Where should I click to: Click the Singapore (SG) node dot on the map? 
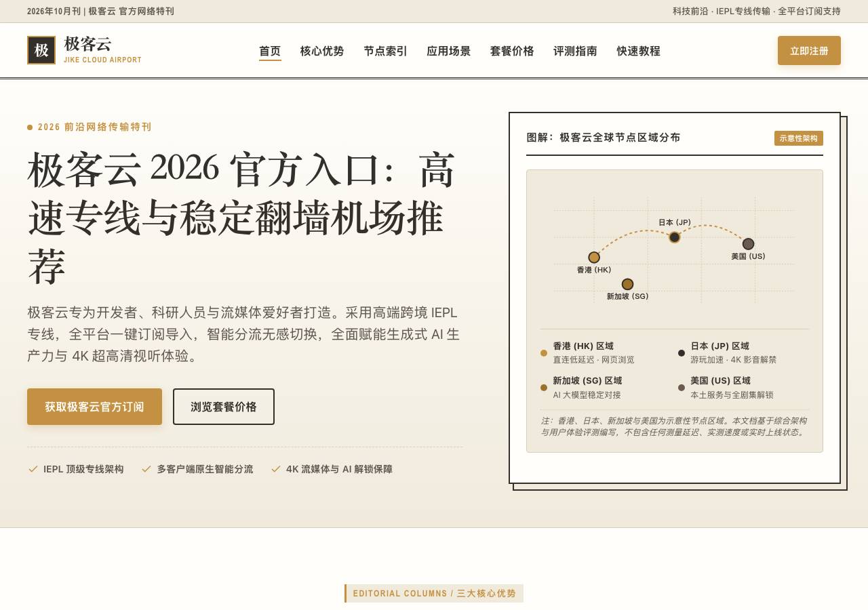[x=628, y=285]
